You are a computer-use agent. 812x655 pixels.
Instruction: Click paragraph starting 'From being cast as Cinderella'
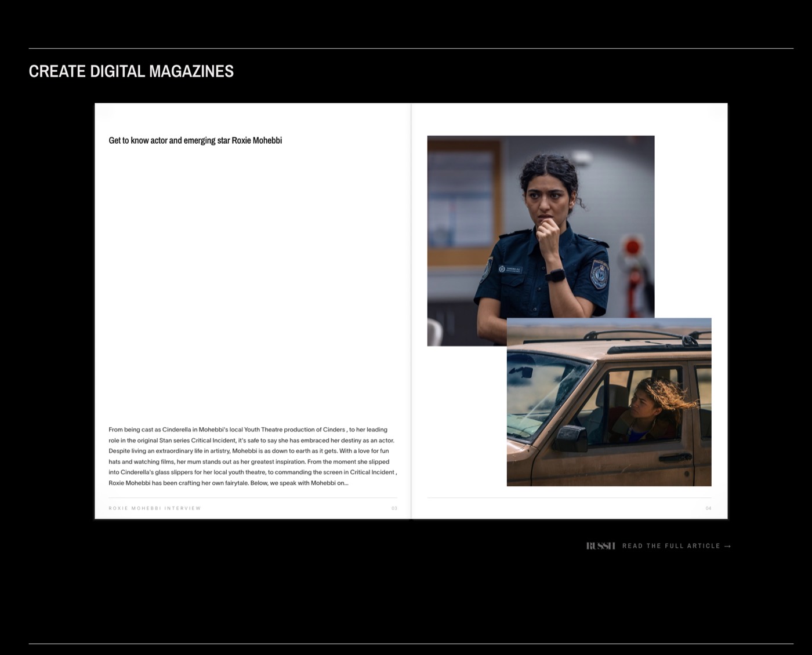(253, 456)
